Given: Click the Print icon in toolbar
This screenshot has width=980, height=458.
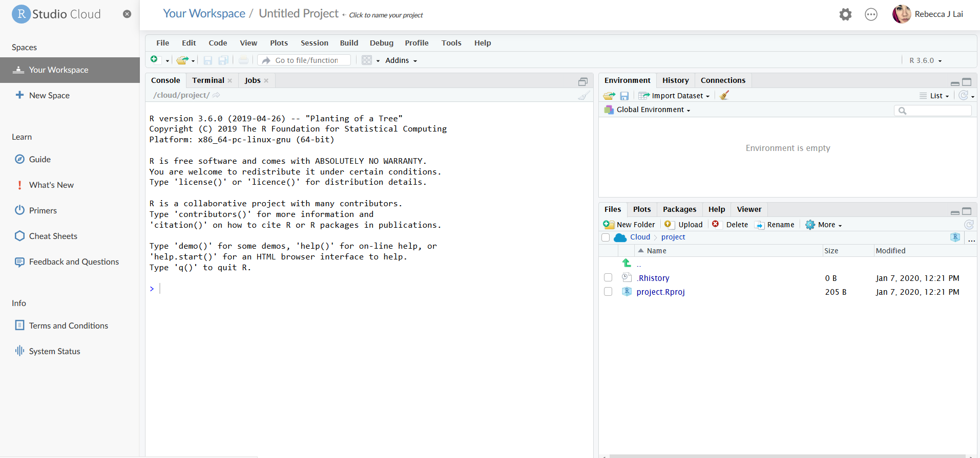Looking at the screenshot, I should point(244,60).
